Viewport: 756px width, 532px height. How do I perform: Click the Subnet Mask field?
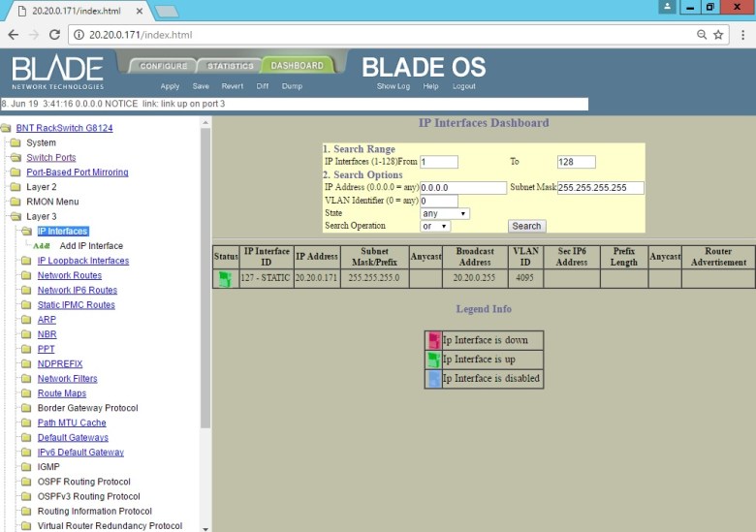601,187
